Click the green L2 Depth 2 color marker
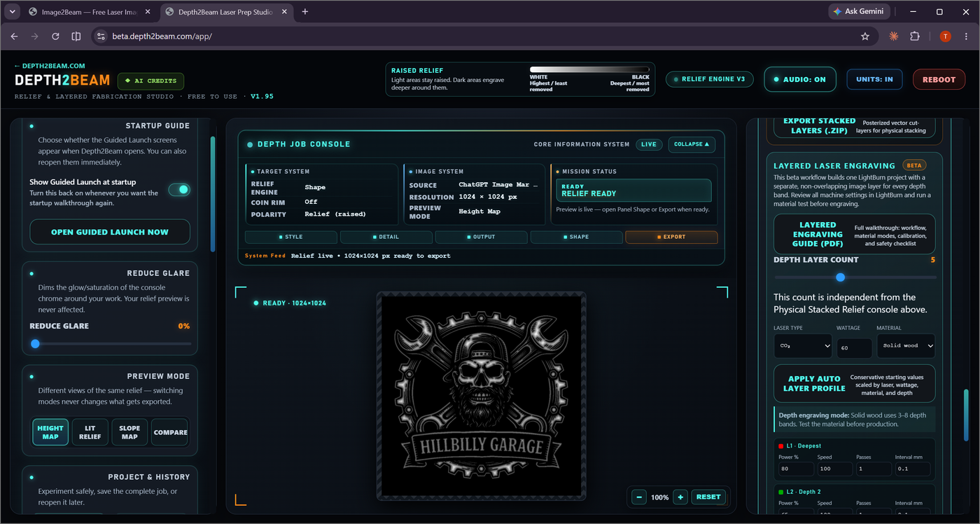Image resolution: width=980 pixels, height=524 pixels. click(x=781, y=492)
